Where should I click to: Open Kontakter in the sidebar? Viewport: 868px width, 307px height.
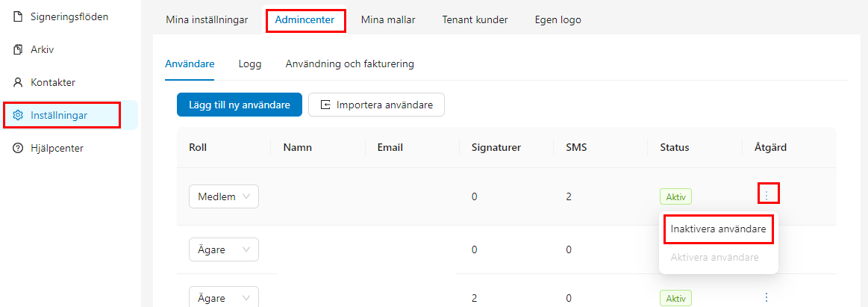click(52, 83)
